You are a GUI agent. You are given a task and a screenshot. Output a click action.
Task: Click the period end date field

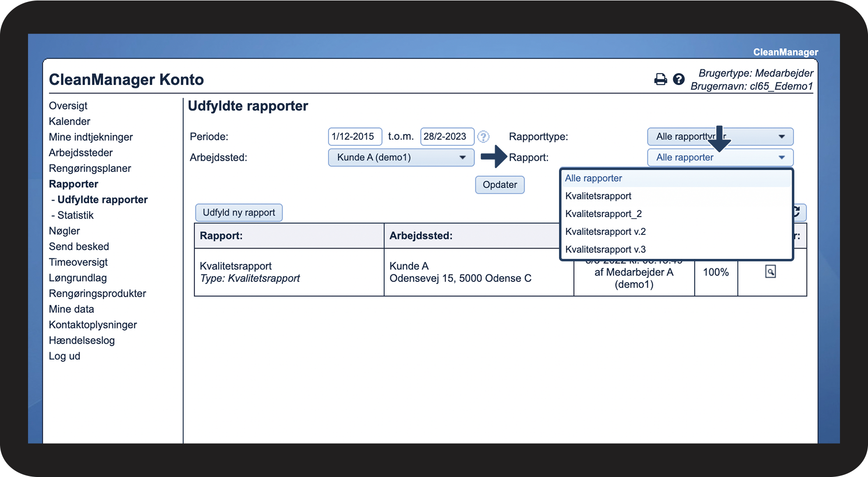click(x=446, y=137)
